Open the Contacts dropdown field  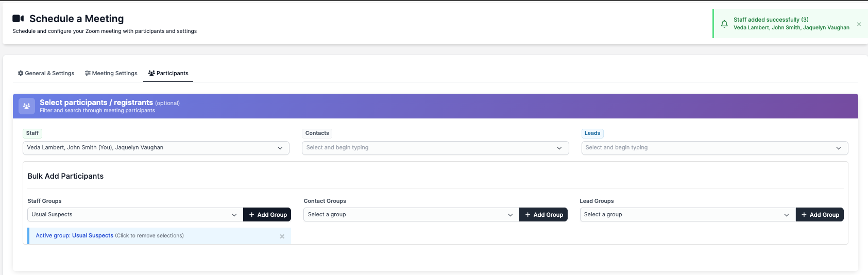[435, 148]
